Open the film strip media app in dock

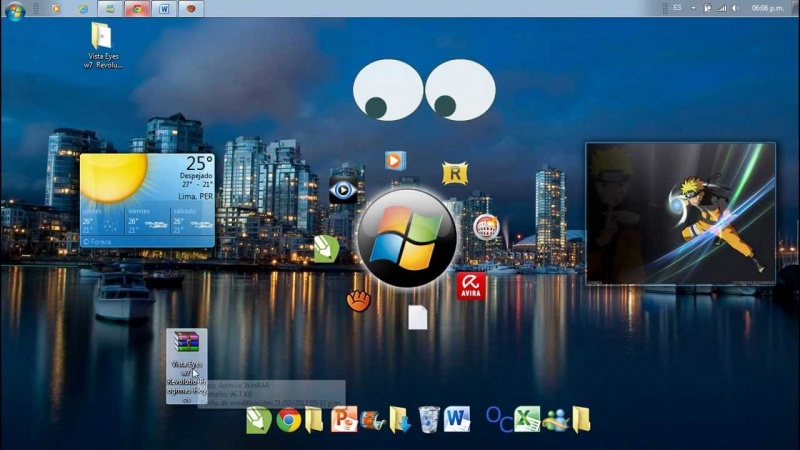(x=372, y=420)
